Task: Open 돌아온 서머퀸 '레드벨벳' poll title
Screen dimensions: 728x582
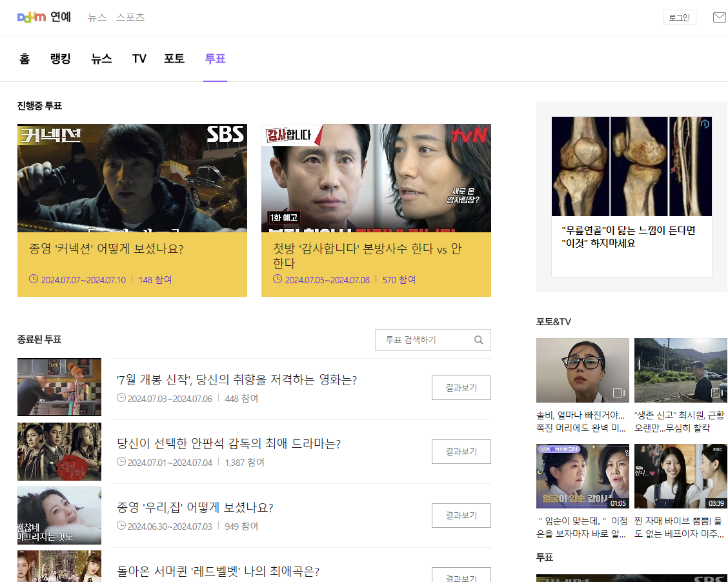Action: click(x=218, y=571)
